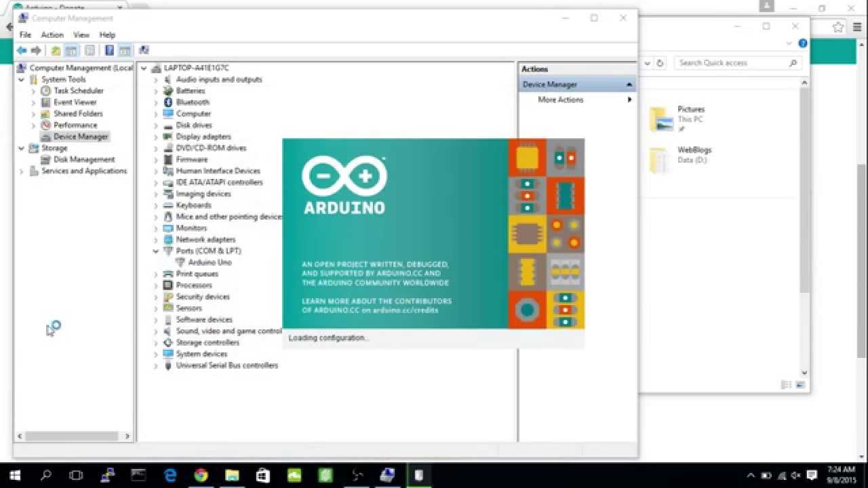This screenshot has width=868, height=488.
Task: Select Device Manager in the console tree
Action: click(81, 136)
